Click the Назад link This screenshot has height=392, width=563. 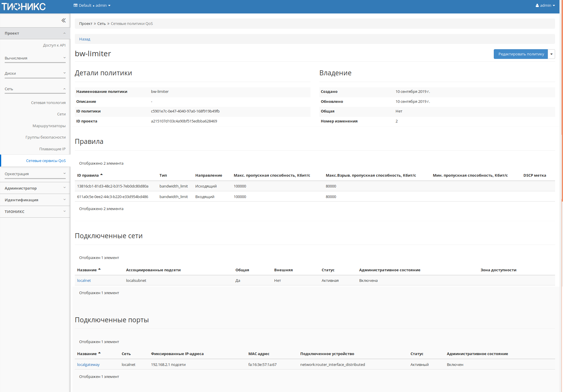(85, 39)
